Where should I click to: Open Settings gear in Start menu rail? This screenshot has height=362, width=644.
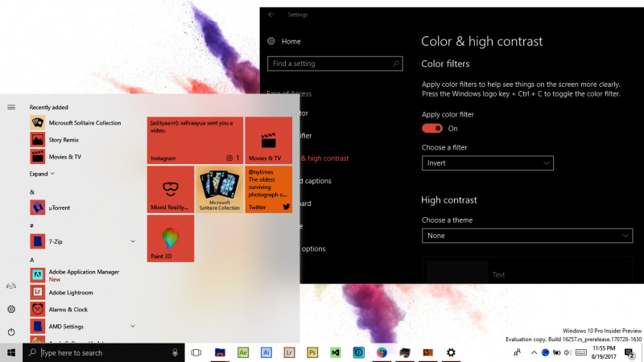[x=11, y=309]
